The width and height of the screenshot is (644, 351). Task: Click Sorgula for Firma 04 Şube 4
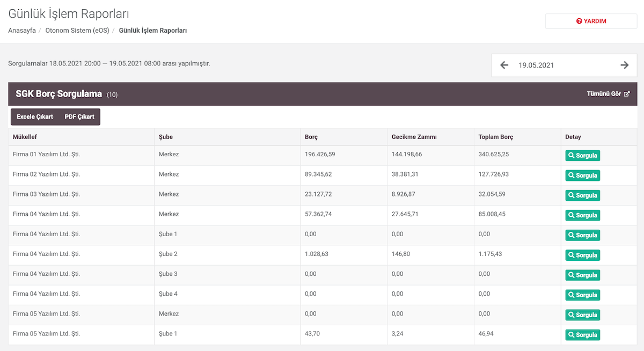582,295
